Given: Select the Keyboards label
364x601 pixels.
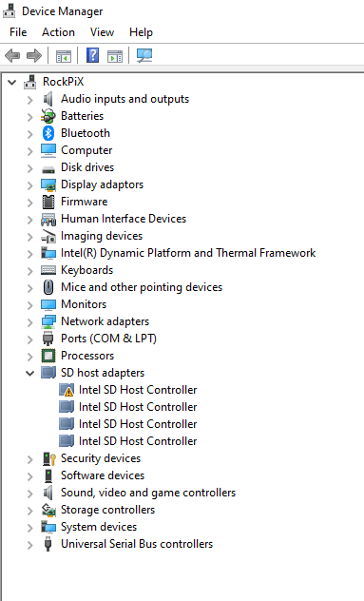Looking at the screenshot, I should pos(87,270).
